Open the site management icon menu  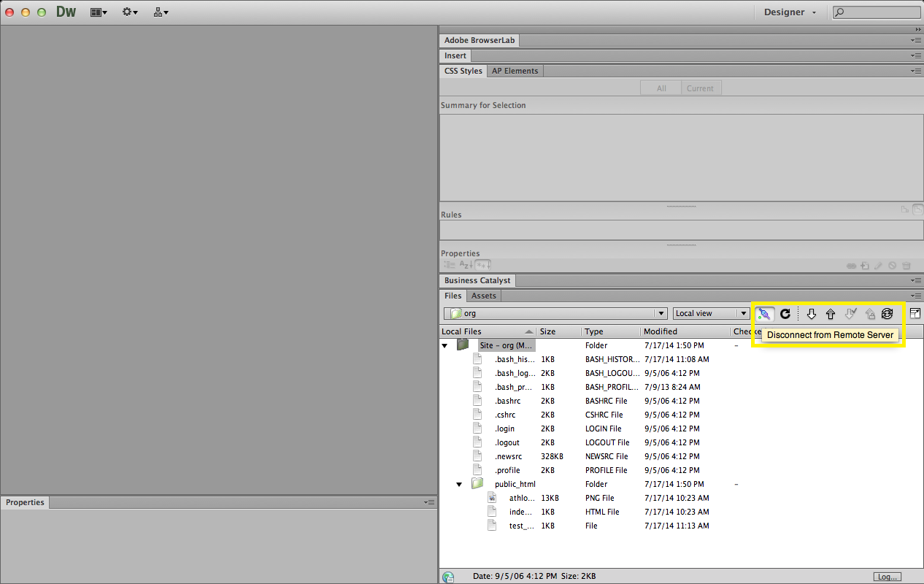[x=161, y=12]
